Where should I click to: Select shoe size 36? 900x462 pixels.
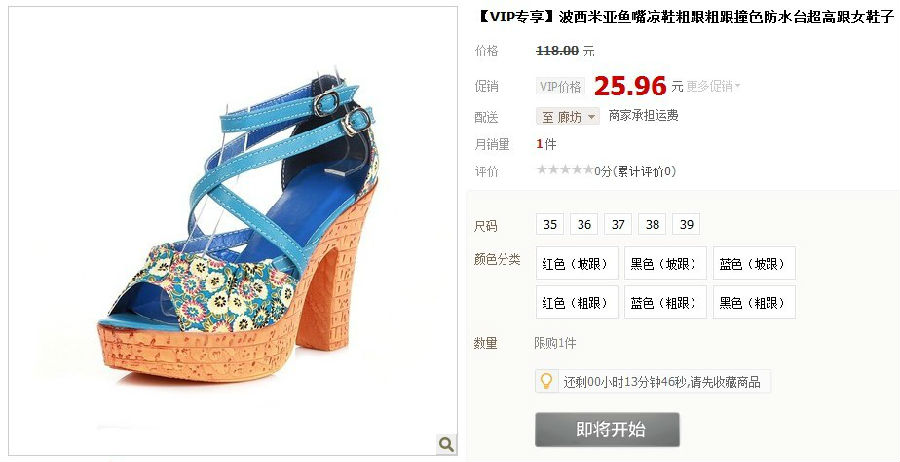pos(584,224)
